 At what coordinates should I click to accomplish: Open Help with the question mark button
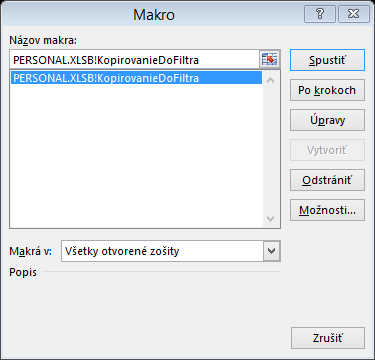(x=320, y=14)
